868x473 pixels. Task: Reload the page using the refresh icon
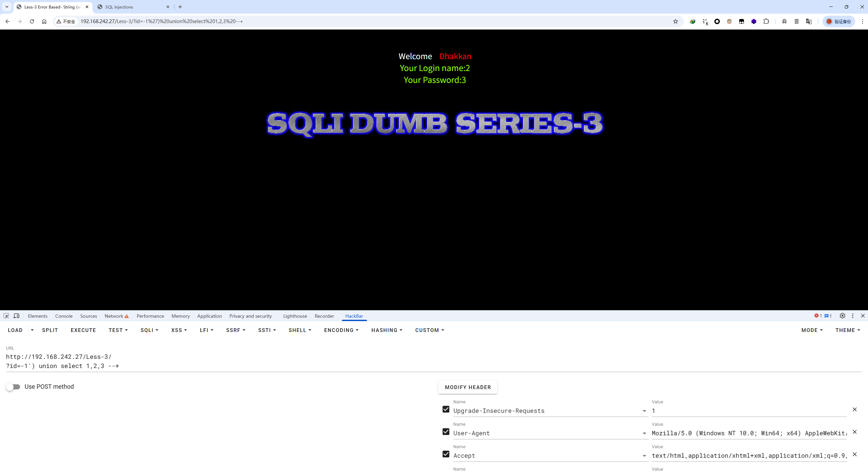(32, 21)
